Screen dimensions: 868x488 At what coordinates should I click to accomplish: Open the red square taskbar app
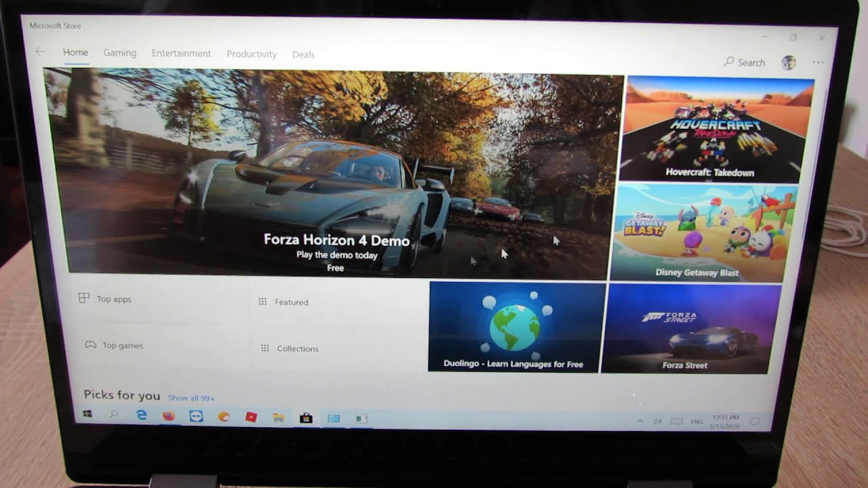(251, 417)
